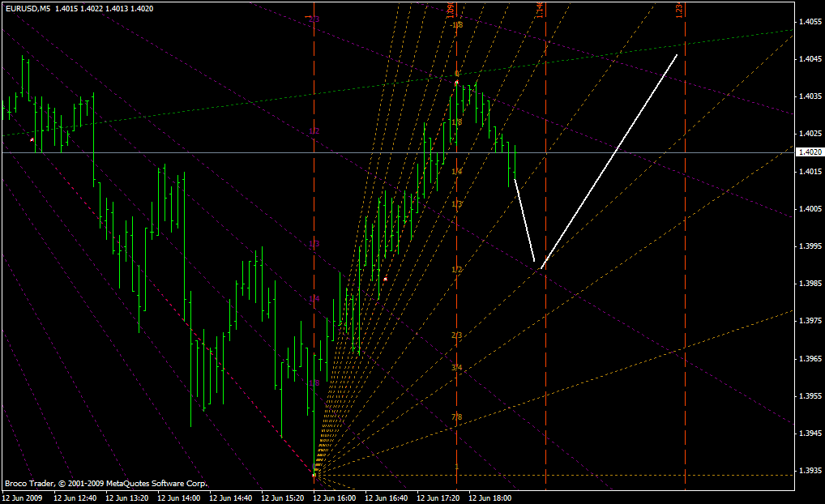
Task: Select the 1.3955 price axis label
Action: [x=810, y=396]
